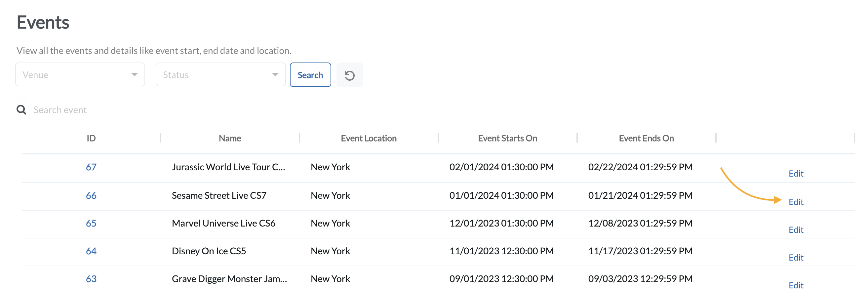Open event ID 65 link
The image size is (868, 293).
pos(91,223)
